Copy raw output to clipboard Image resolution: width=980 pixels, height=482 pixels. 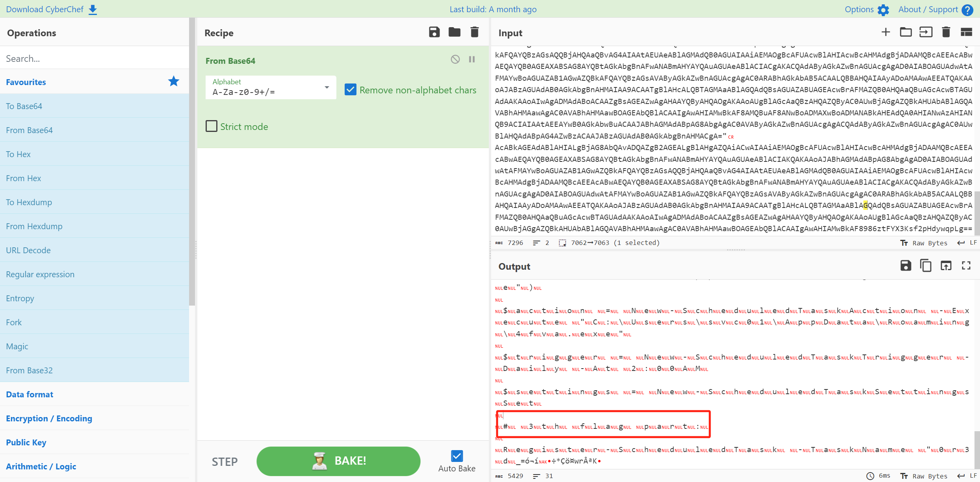coord(926,266)
